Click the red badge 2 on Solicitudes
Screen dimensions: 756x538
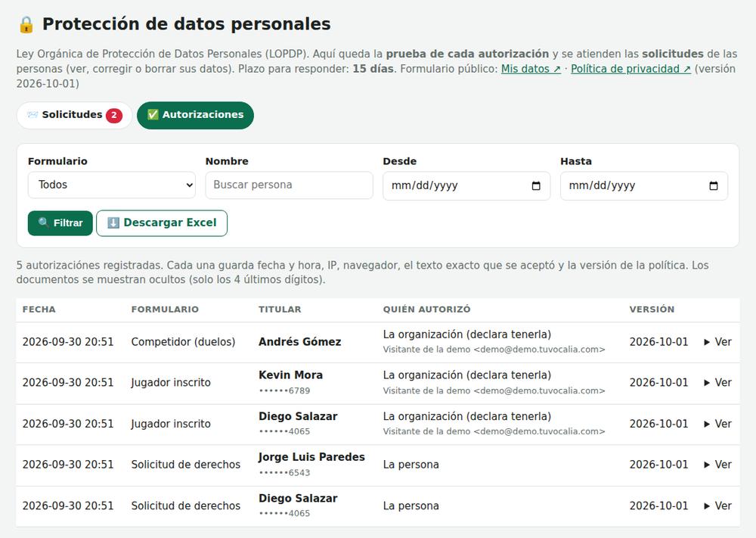coord(114,115)
